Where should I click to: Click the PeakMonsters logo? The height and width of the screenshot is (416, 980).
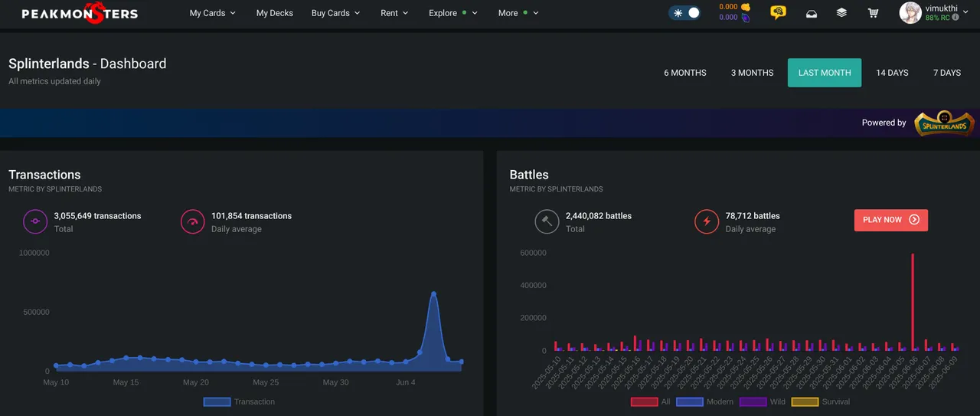(x=80, y=13)
